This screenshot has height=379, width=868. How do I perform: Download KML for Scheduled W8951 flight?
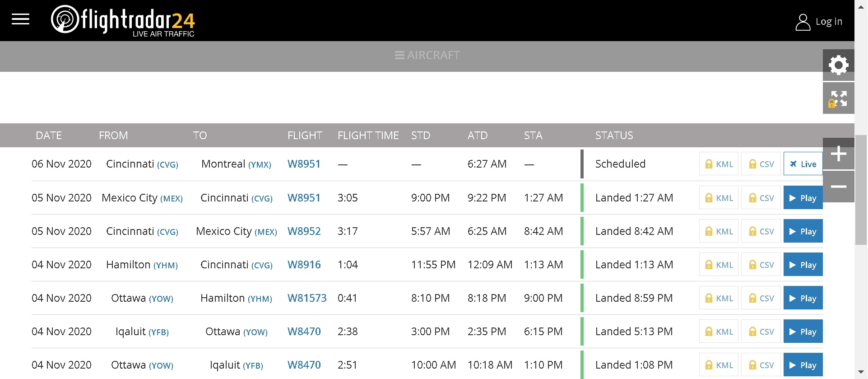click(719, 164)
